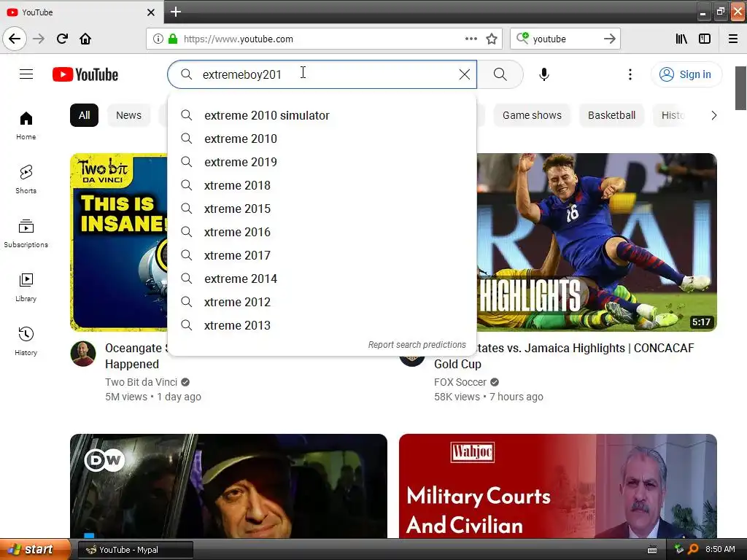Open the Jamaica Highlights soccer thumbnail
Image resolution: width=747 pixels, height=560 pixels.
coord(597,242)
